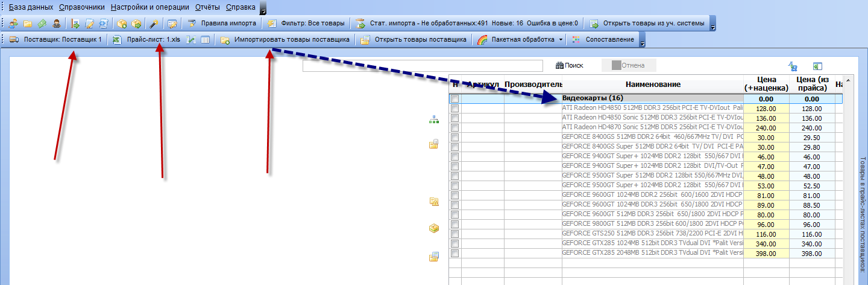Click the green arrow export panel icon above the grid
Viewport: 868px width, 285px height.
click(x=818, y=66)
